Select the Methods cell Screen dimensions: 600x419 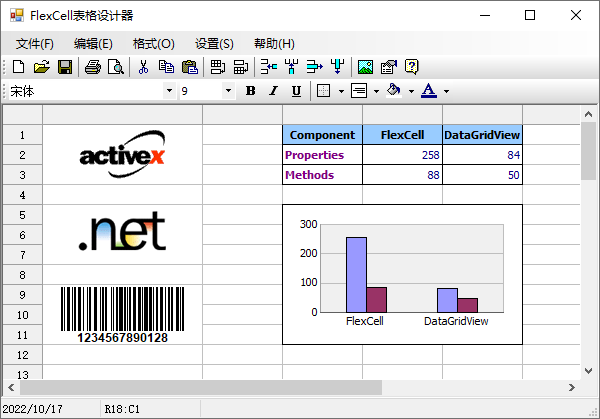pos(323,175)
